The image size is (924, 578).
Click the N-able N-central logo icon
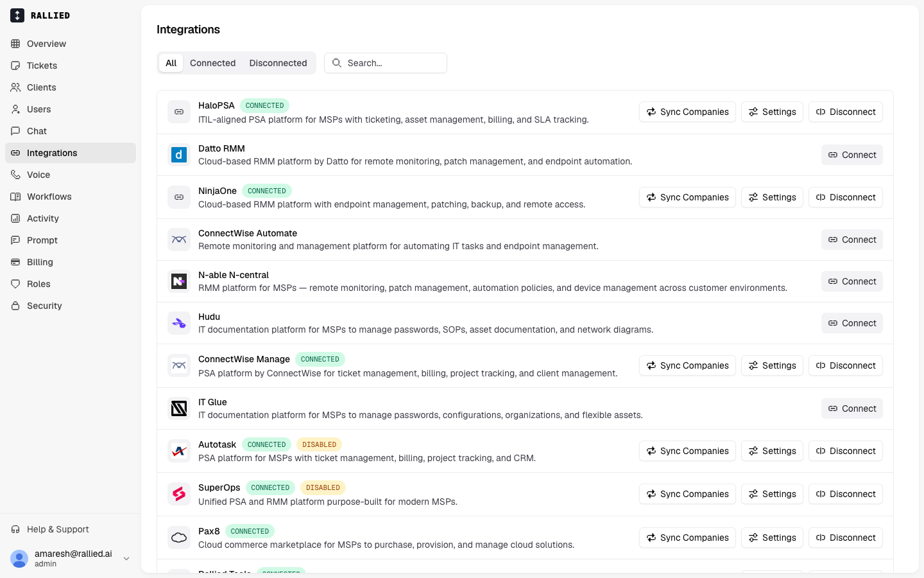tap(179, 281)
